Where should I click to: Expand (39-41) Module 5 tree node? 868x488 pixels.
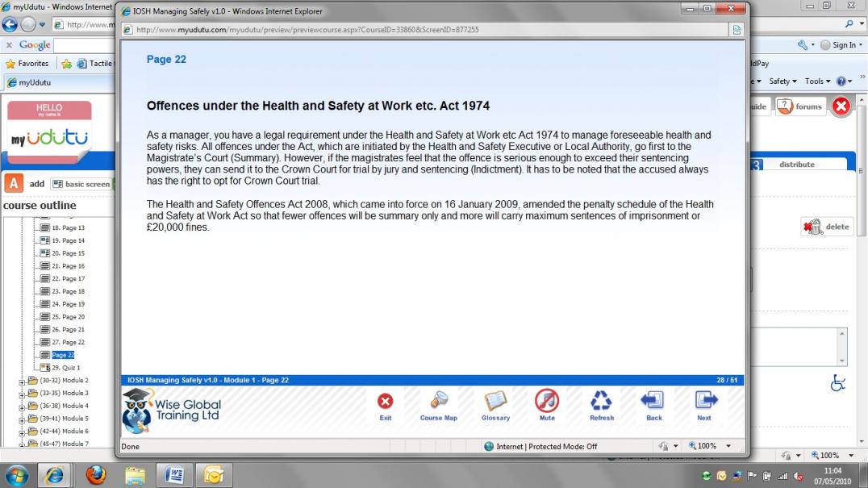[x=22, y=420]
